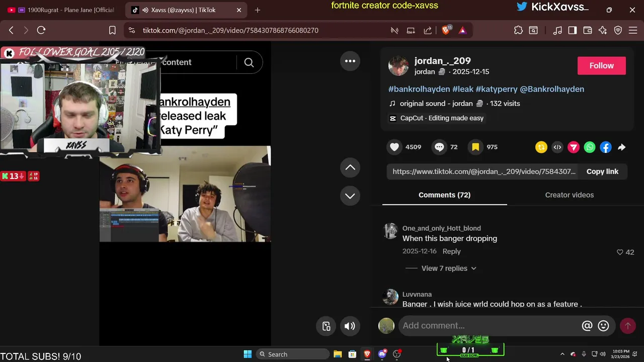Screen dimensions: 644x362
Task: Click the video player frame
Action: coord(185,194)
